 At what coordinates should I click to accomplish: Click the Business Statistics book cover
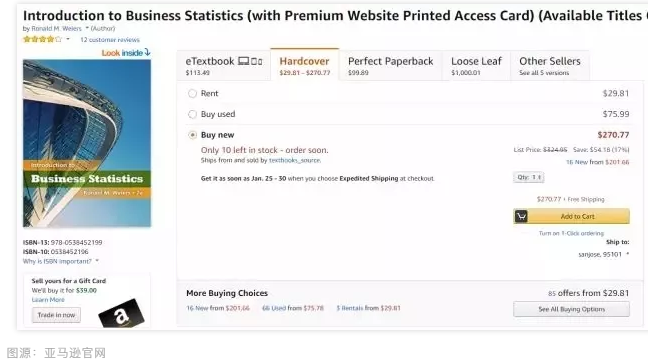pyautogui.click(x=87, y=143)
